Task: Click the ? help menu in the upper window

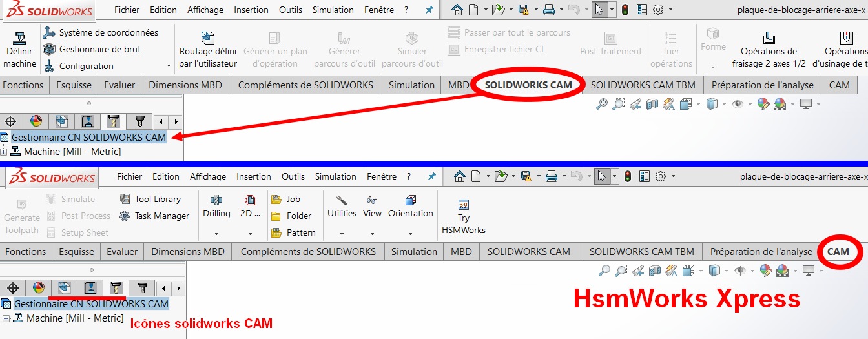Action: tap(406, 10)
